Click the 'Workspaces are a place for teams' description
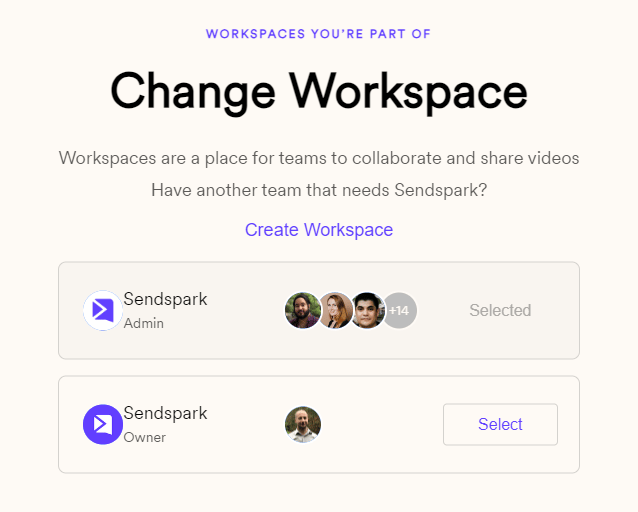This screenshot has width=638, height=512. (x=319, y=158)
